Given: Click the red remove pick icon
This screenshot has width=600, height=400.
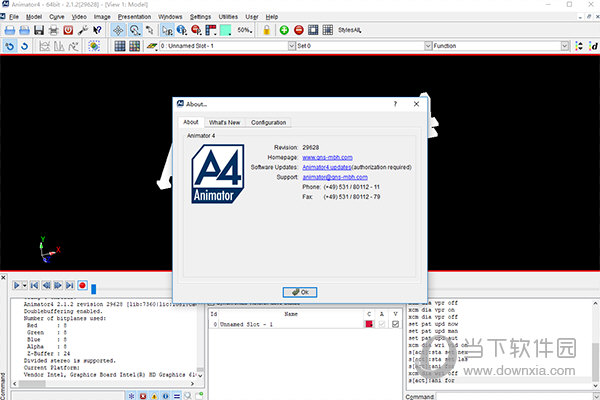Looking at the screenshot, I should (196, 30).
